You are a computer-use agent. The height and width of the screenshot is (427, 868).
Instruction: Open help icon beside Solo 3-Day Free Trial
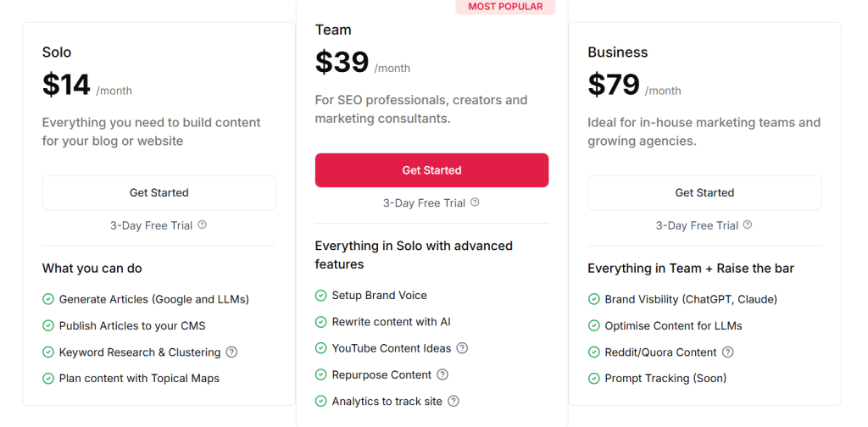pyautogui.click(x=203, y=225)
